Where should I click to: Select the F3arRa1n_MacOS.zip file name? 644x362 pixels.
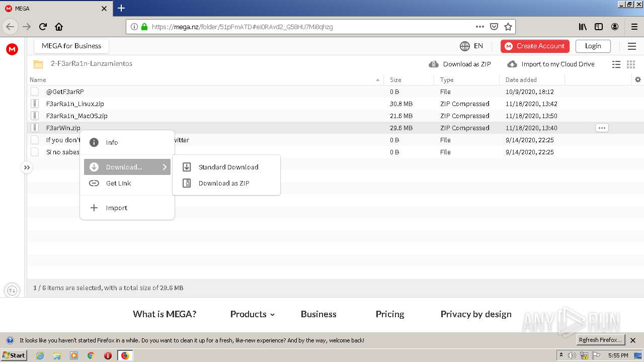tap(76, 116)
